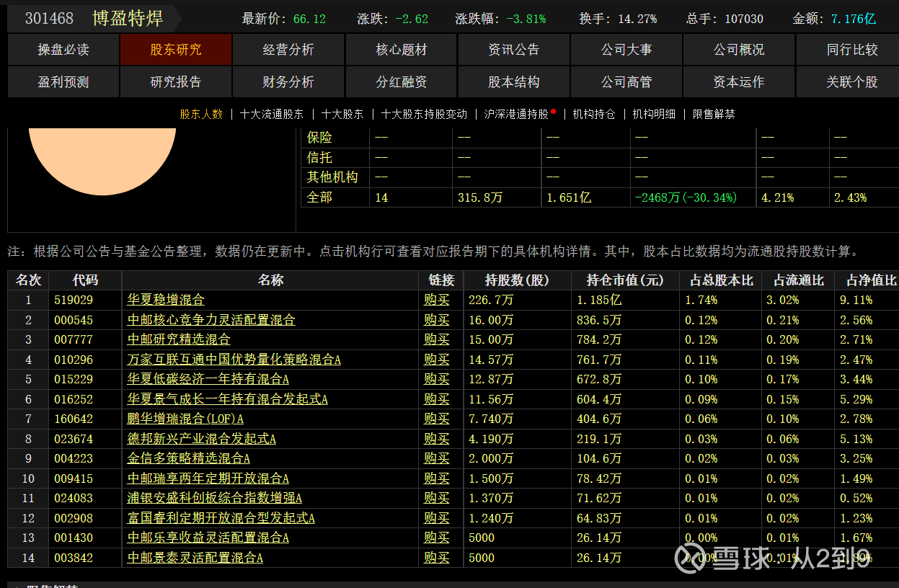This screenshot has height=588, width=899.
Task: Open 资讯公告 tab
Action: (x=514, y=50)
